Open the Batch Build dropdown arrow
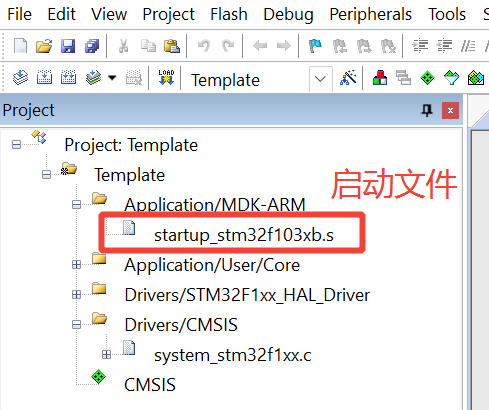Image resolution: width=489 pixels, height=410 pixels. pyautogui.click(x=112, y=78)
